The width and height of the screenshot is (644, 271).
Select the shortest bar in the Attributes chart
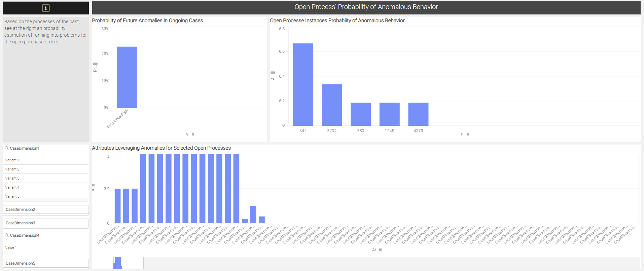click(245, 221)
